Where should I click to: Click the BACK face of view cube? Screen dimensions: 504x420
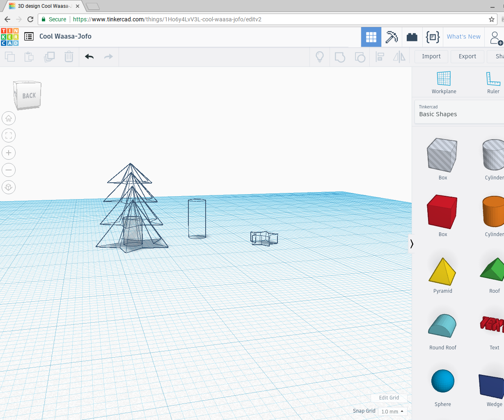(x=28, y=95)
